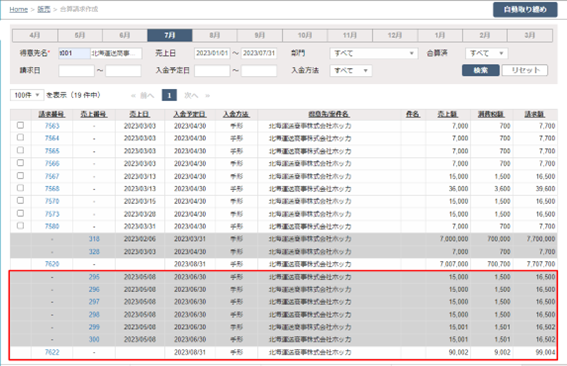Open the 部門 dropdown

(x=374, y=53)
